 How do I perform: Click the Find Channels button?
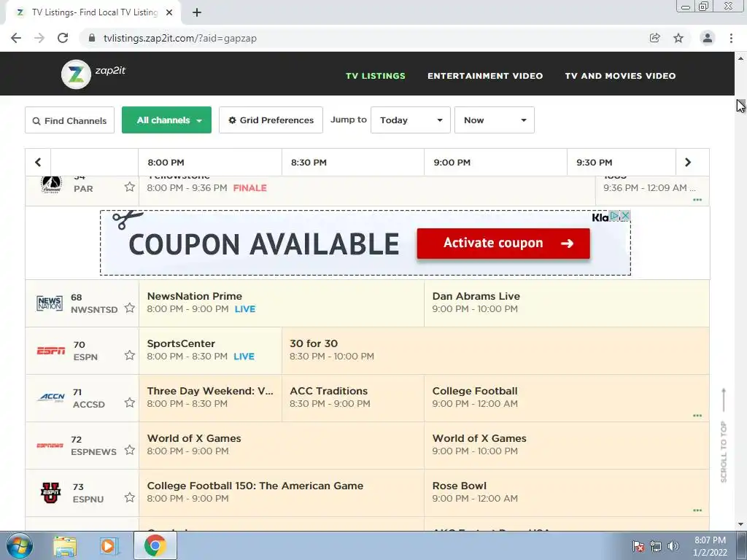69,120
